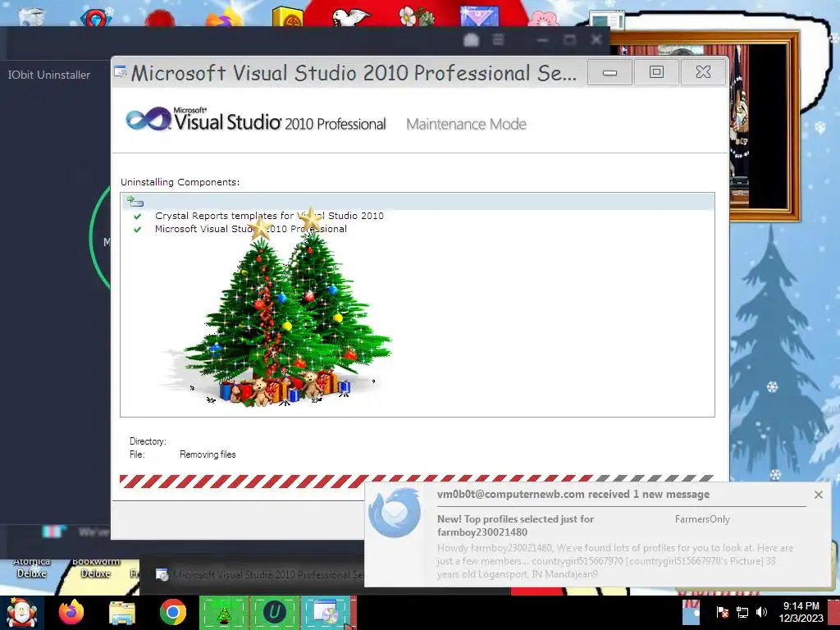Click checkmark beside Crystal Reports templates

point(138,216)
